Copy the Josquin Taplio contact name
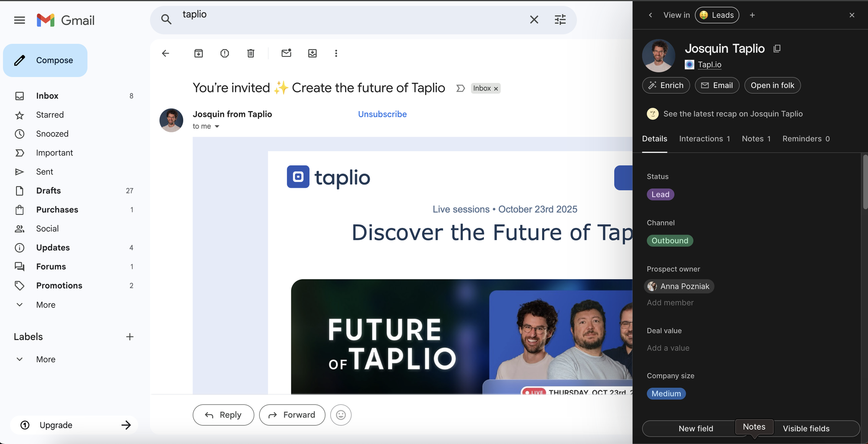This screenshot has width=868, height=444. tap(777, 49)
